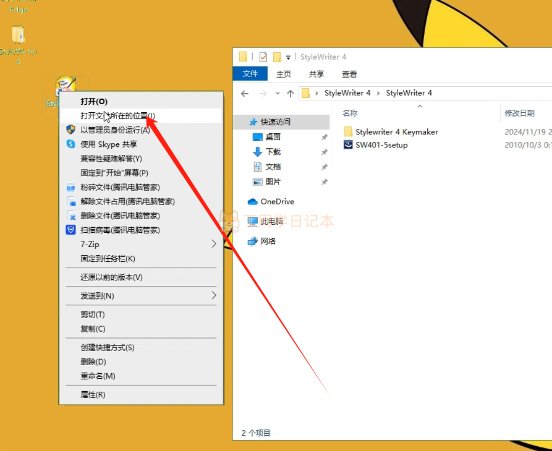Click the Properties checkmark quick access icon
This screenshot has width=552, height=451.
point(263,57)
